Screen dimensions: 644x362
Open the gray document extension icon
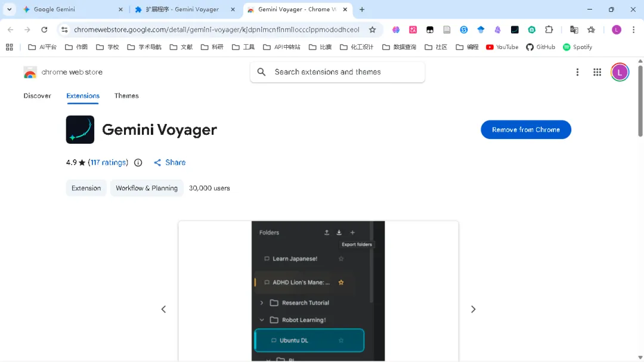[x=447, y=30]
